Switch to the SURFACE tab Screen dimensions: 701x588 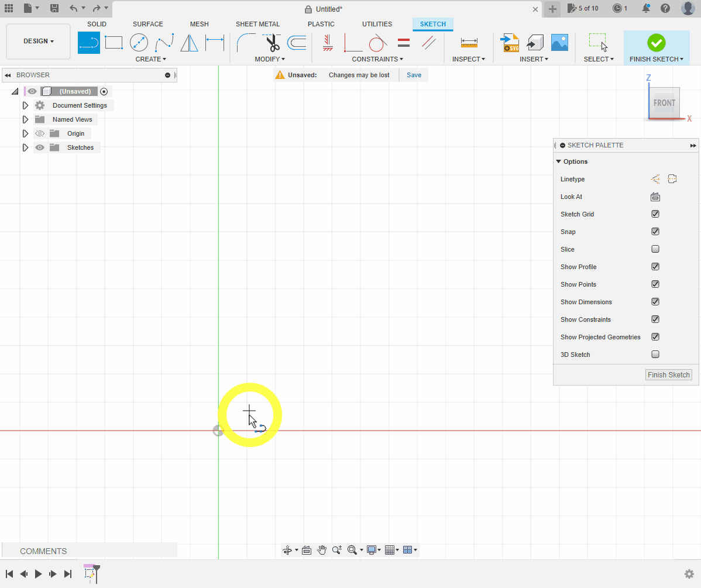tap(147, 24)
